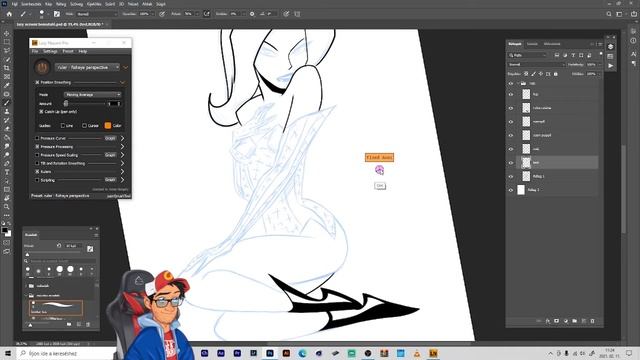Switch to the Layers panel tab
The image size is (640, 360).
pyautogui.click(x=515, y=44)
